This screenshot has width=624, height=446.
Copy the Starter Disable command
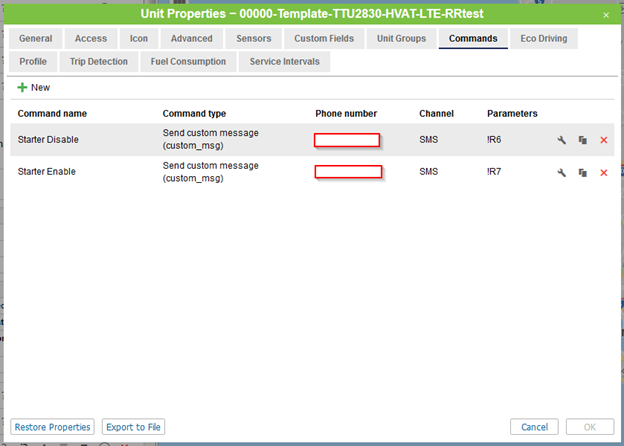[582, 140]
